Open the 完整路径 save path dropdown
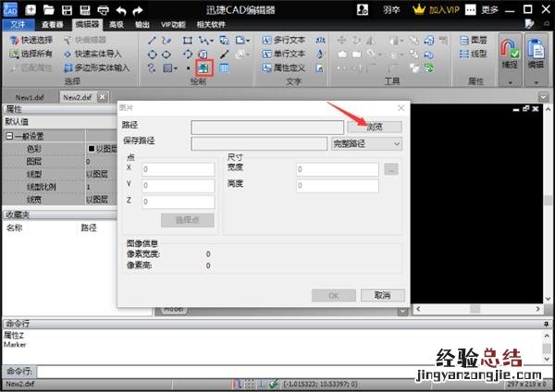 365,143
